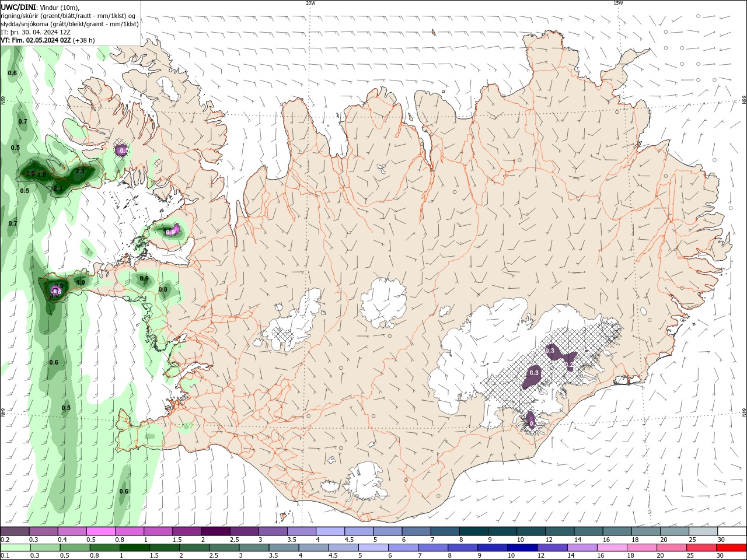Screen dimensions: 747x560
Task: Click the snow legend swatch between 4 and 4.5
Action: pos(330,531)
